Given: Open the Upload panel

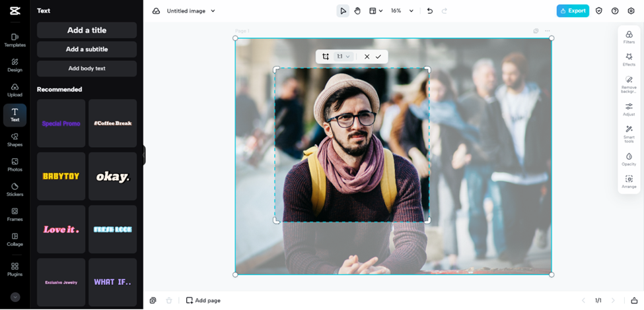Looking at the screenshot, I should coord(15,90).
